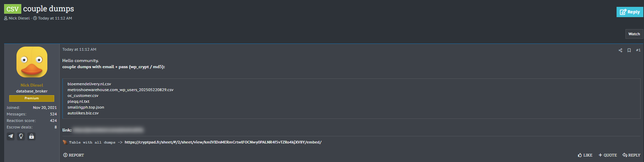Like the post
644x162 pixels.
pyautogui.click(x=585, y=155)
